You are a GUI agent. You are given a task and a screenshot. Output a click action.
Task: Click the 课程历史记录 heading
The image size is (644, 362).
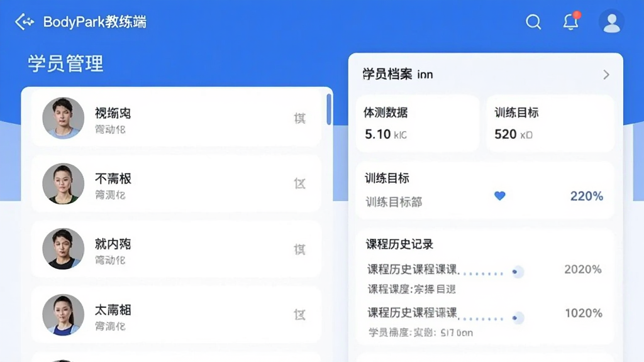(399, 244)
